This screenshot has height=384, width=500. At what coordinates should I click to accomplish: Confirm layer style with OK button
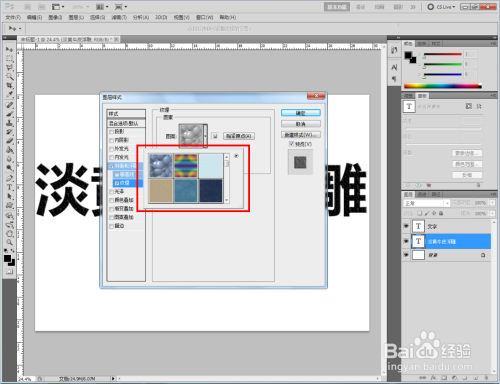pyautogui.click(x=301, y=113)
